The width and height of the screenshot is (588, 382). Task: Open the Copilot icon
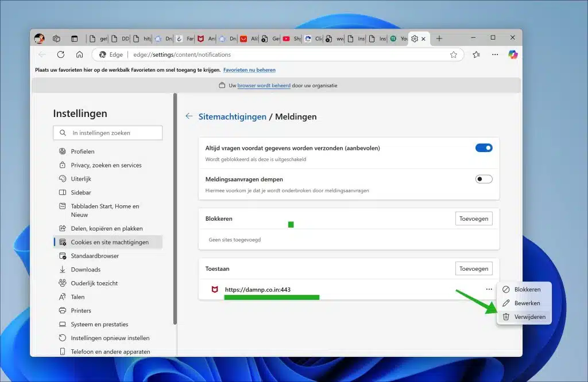(513, 54)
